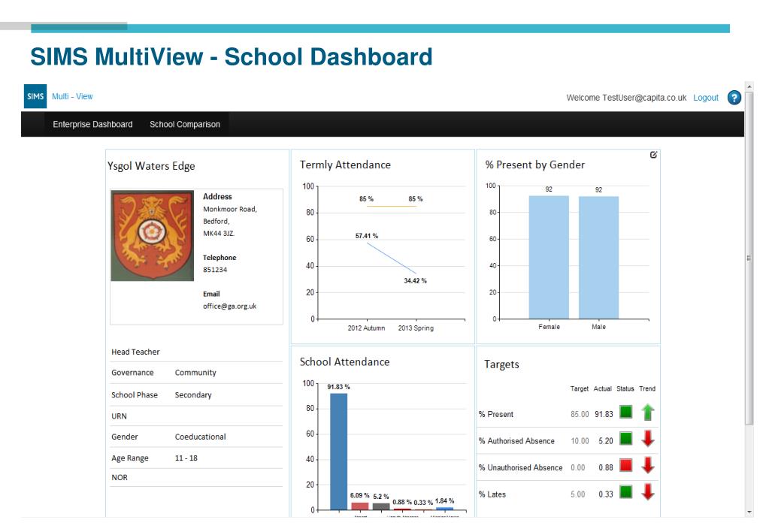This screenshot has height=532, width=769.
Task: Click the School Attendance panel title
Action: click(345, 362)
